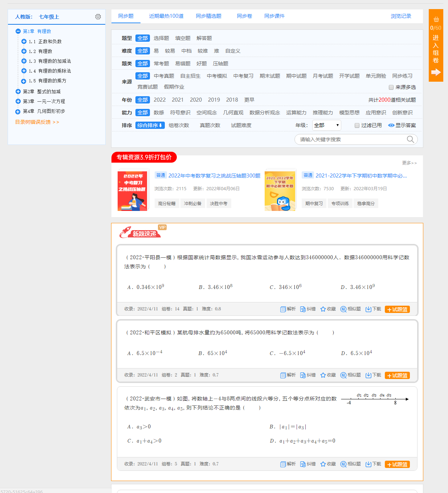Add first question via 试题篮 button
This screenshot has width=448, height=493.
point(397,309)
